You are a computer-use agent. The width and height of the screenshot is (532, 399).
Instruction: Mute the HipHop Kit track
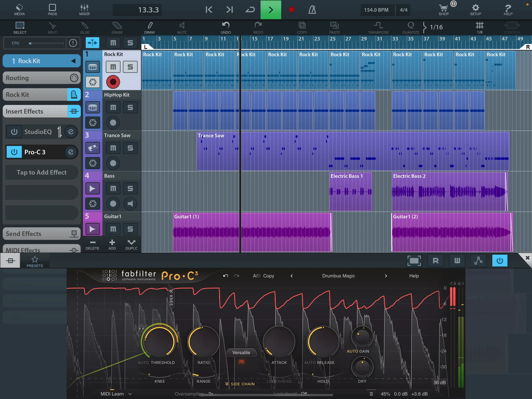[113, 107]
